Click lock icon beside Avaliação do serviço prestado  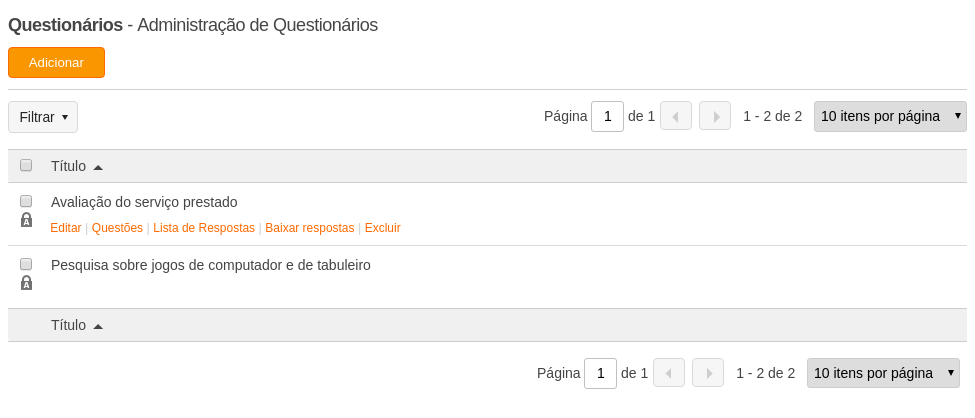[26, 220]
